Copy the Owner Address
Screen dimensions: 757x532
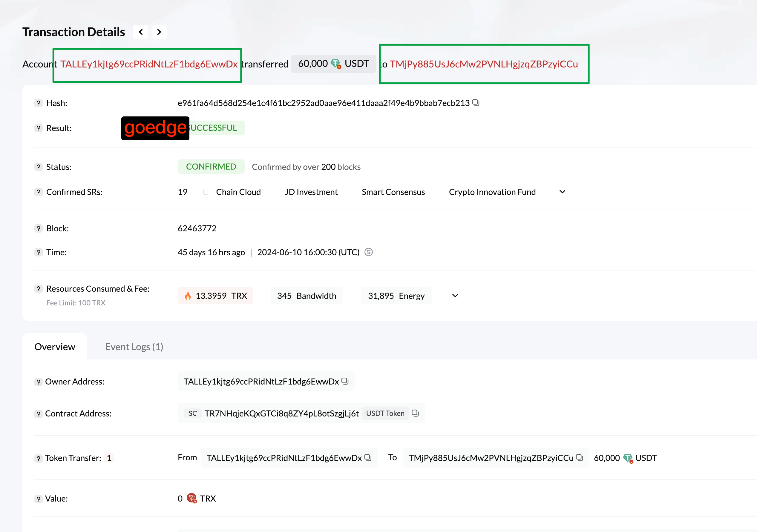tap(345, 381)
